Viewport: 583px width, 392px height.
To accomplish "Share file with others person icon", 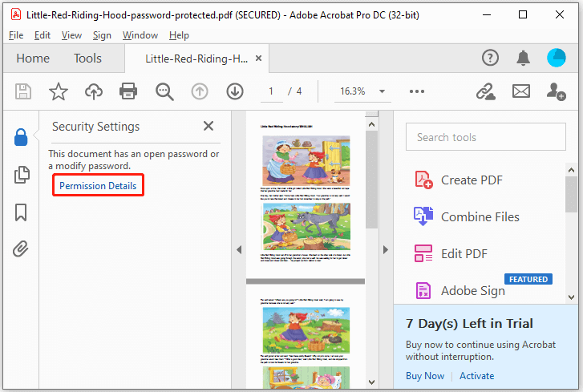I will point(556,91).
